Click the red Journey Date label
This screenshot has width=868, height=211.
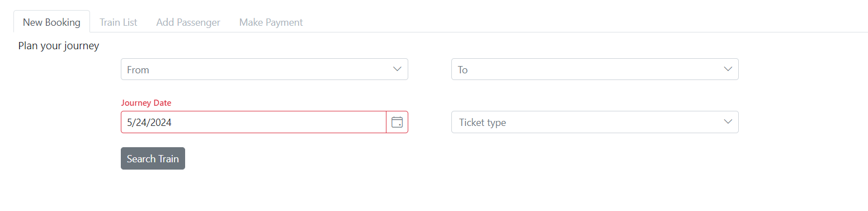[146, 103]
